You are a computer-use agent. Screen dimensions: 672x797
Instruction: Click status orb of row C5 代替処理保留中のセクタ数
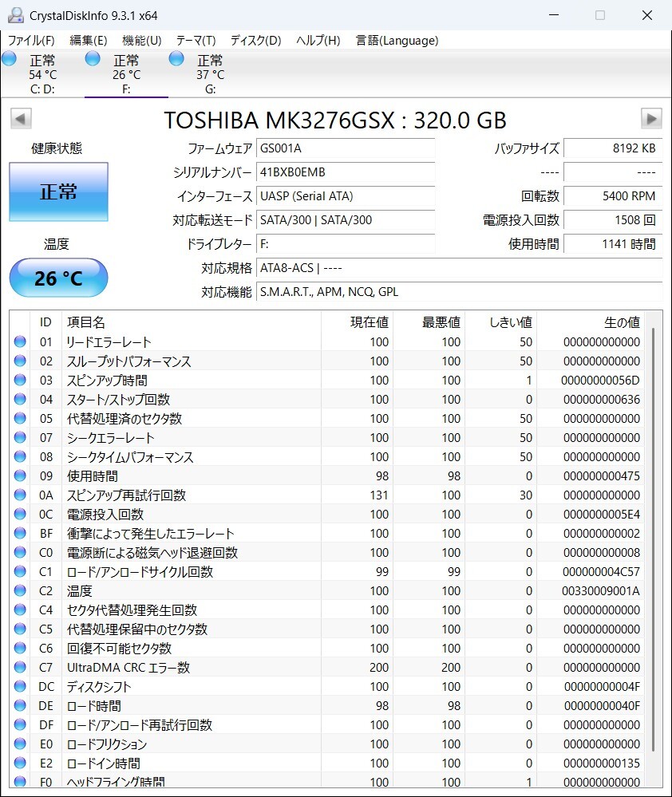coord(20,629)
